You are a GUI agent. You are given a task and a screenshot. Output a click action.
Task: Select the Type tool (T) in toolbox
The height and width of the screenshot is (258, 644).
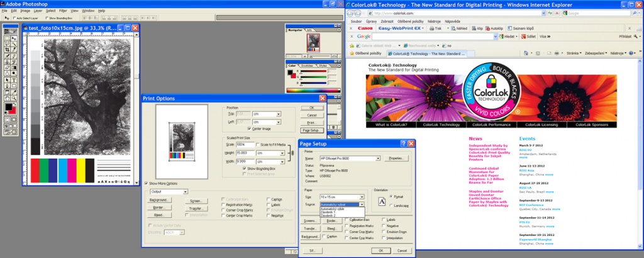click(14, 80)
